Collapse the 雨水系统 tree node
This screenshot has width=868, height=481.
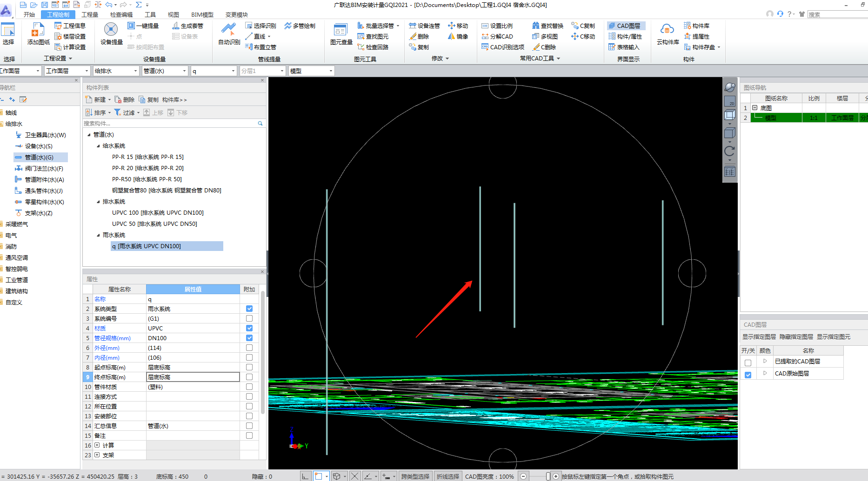pyautogui.click(x=98, y=235)
